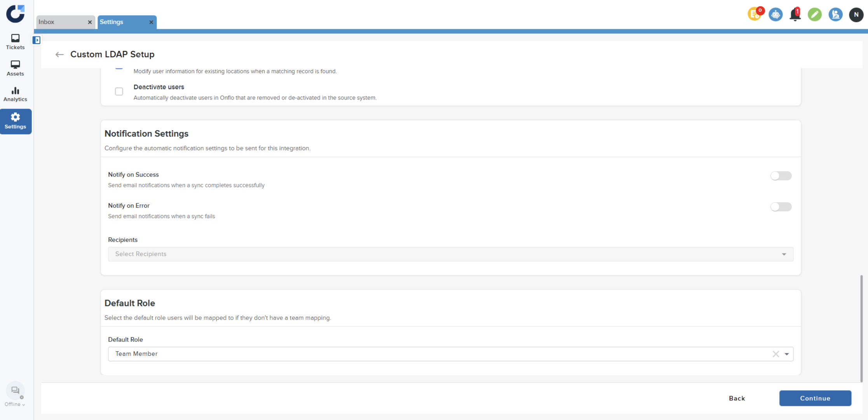Switch to the Inbox tab
868x420 pixels.
click(60, 22)
